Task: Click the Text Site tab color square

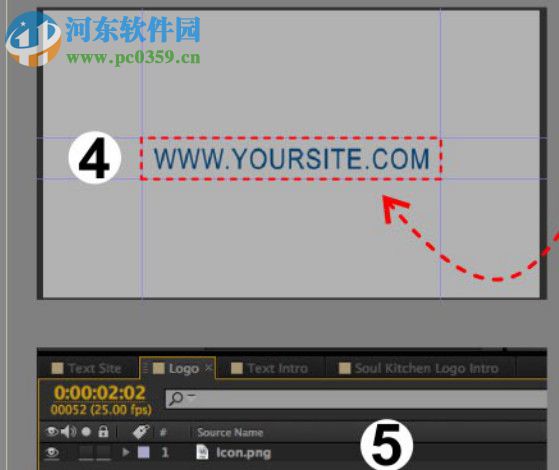Action: click(x=57, y=368)
